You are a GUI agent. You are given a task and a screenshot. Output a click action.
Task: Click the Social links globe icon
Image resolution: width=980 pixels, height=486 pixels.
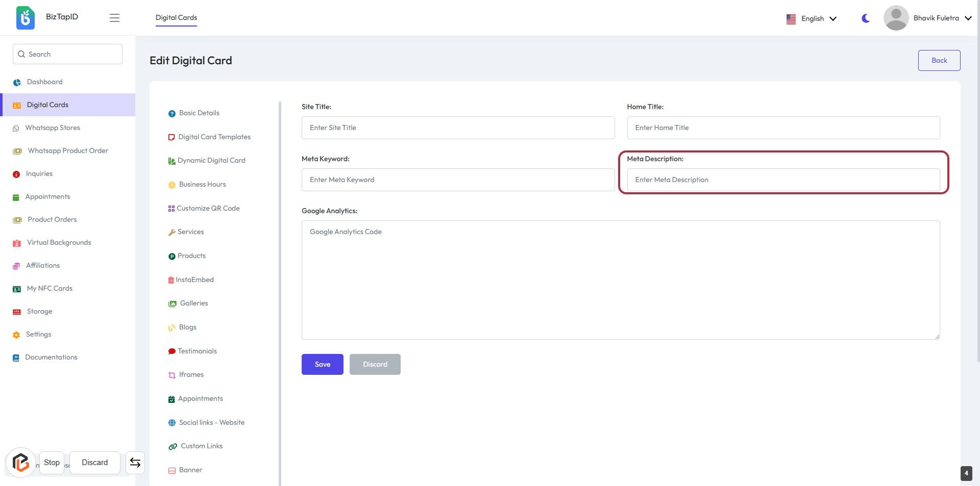click(172, 423)
